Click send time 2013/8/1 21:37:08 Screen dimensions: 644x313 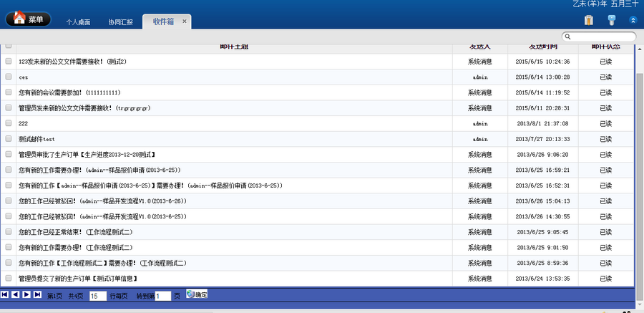542,124
